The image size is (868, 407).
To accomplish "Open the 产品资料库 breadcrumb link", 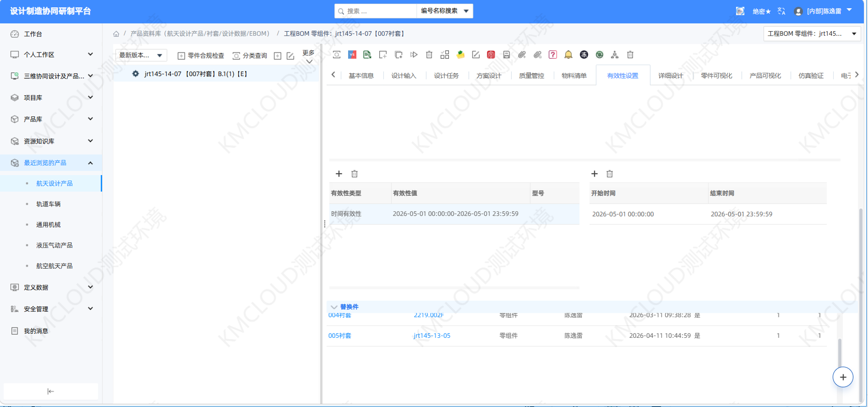I will coord(200,33).
